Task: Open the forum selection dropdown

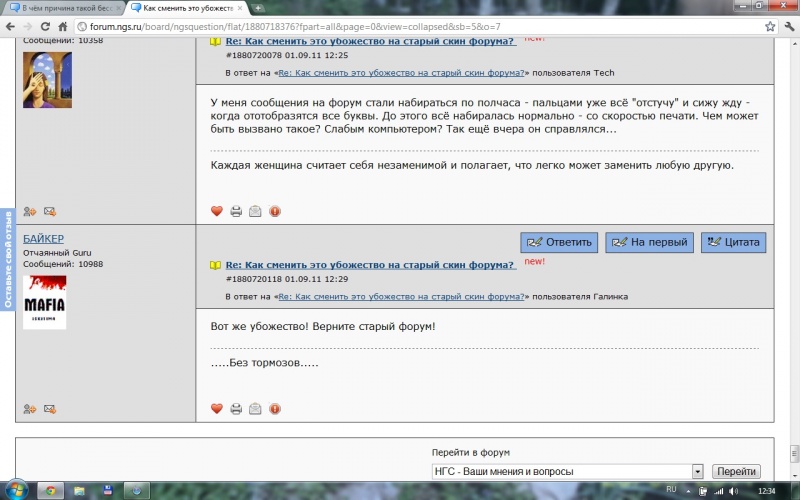Action: click(697, 471)
